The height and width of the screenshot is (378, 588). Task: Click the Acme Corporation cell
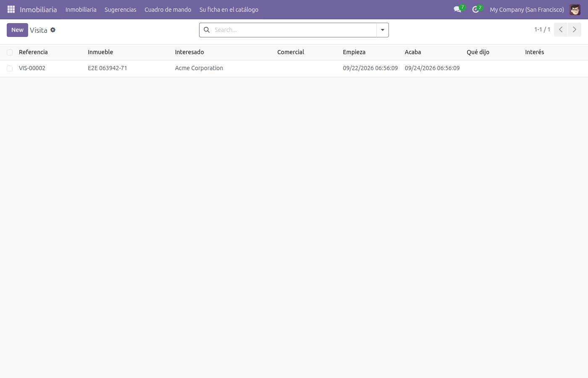coord(199,68)
